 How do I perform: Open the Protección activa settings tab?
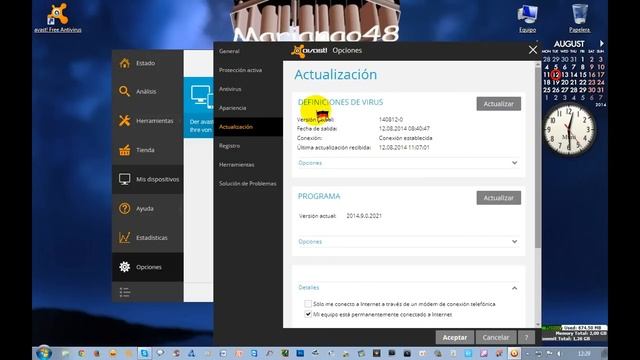point(240,70)
